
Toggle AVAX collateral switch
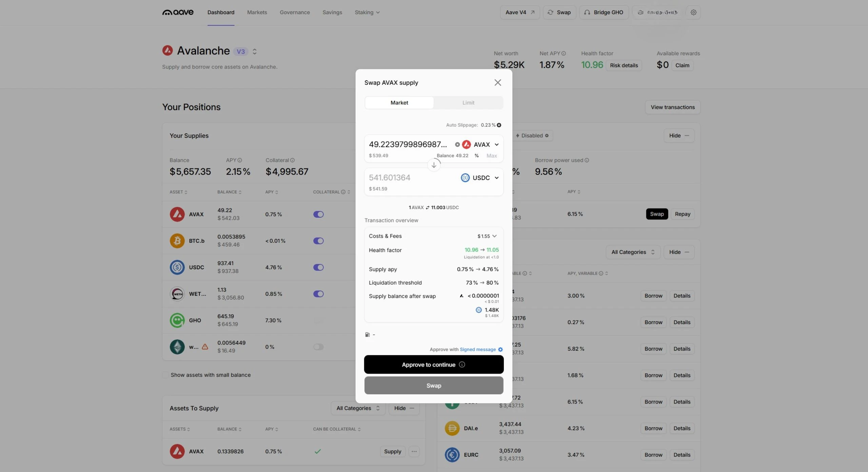click(318, 214)
